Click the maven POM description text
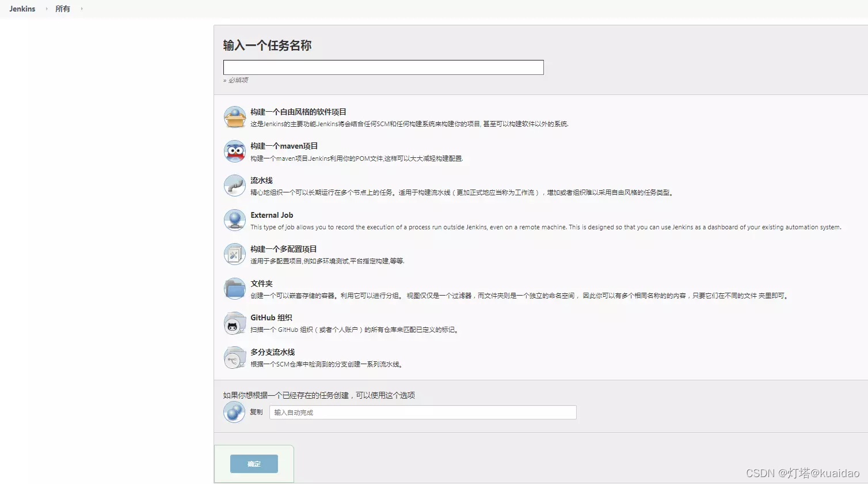This screenshot has height=484, width=868. [x=356, y=158]
